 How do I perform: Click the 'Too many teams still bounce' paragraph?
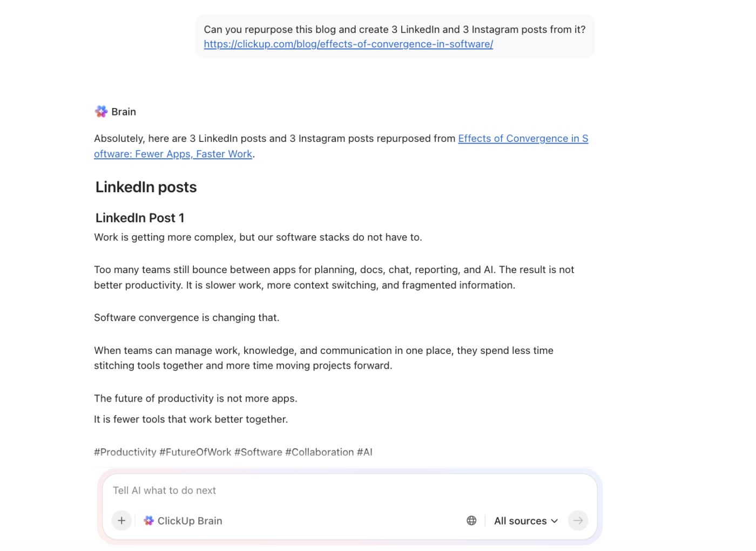334,277
